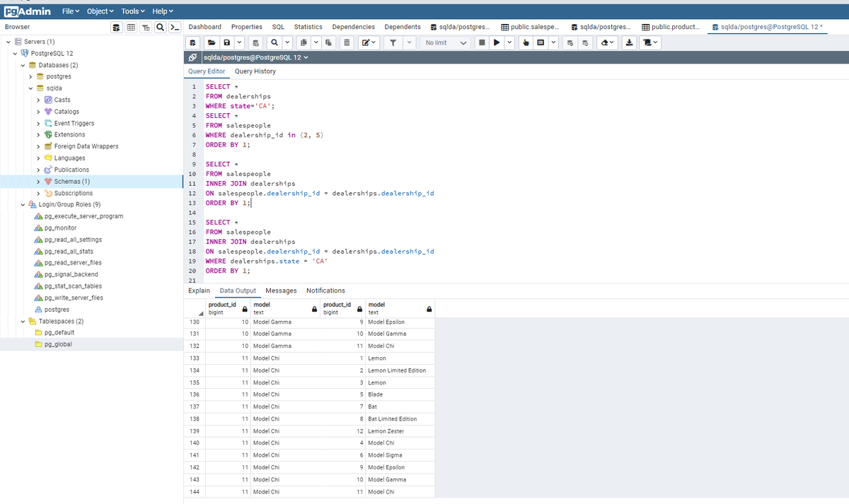Click the Filtered Rows icon in Browser panel
The image size is (849, 504).
tap(146, 27)
